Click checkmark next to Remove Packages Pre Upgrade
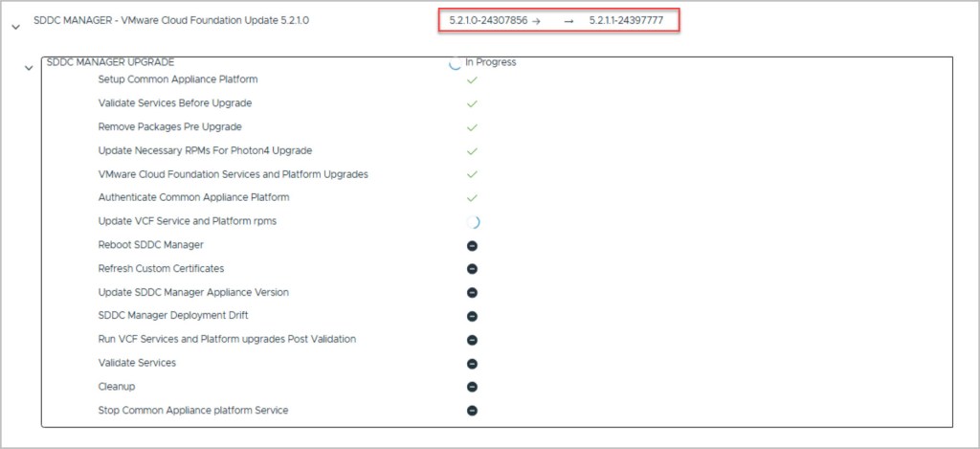Image resolution: width=980 pixels, height=449 pixels. tap(471, 126)
